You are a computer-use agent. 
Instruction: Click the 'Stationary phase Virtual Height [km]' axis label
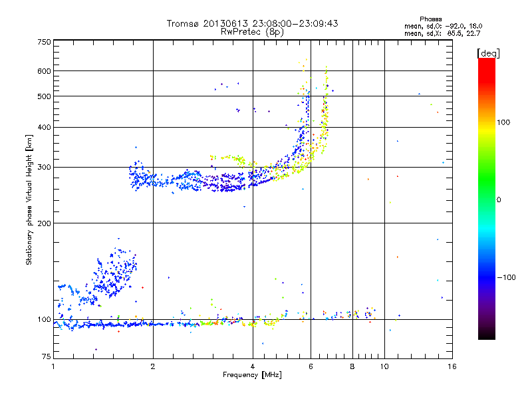pos(29,200)
